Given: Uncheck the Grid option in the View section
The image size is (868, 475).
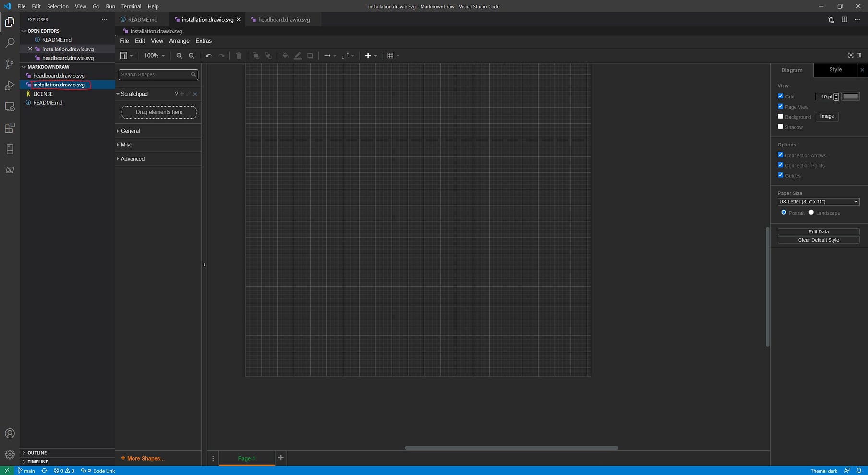Looking at the screenshot, I should 781,96.
